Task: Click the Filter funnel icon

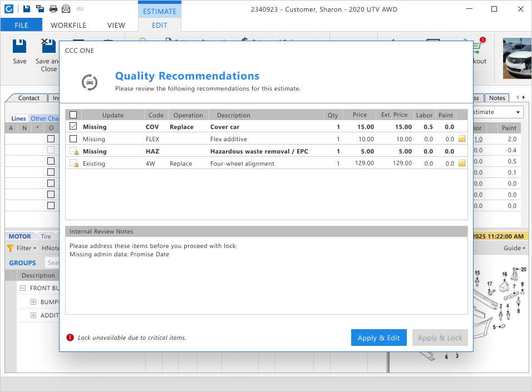Action: [11, 248]
